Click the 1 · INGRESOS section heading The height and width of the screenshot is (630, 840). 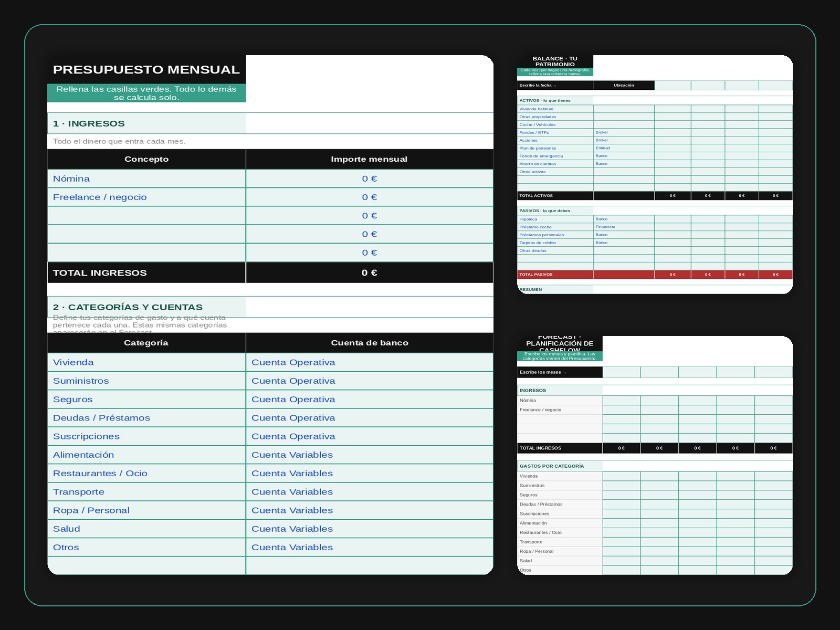click(x=146, y=123)
